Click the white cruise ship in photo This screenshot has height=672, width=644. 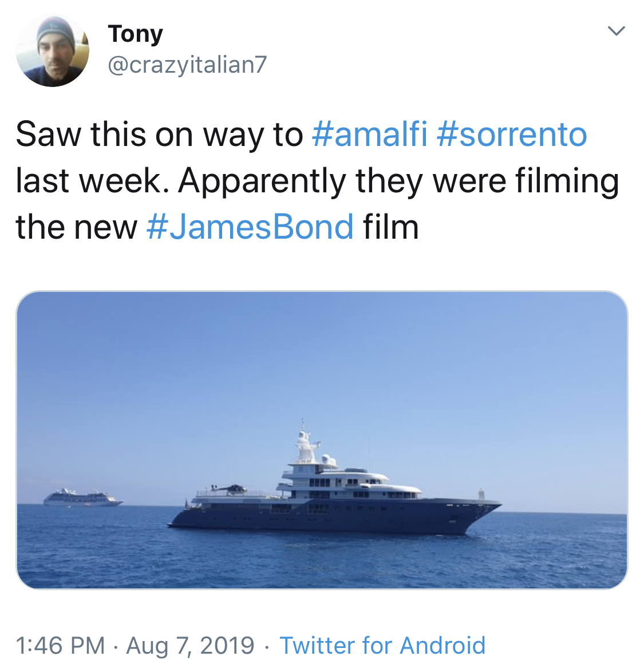tap(83, 498)
